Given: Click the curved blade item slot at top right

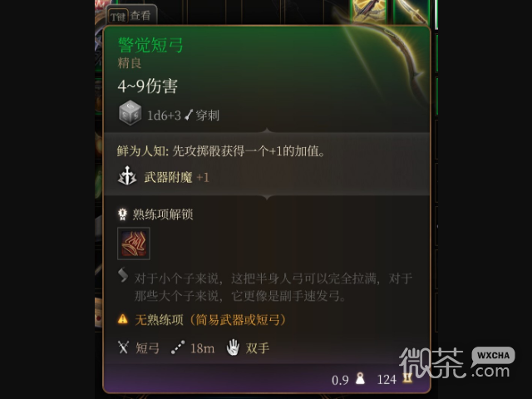Looking at the screenshot, I should [x=411, y=11].
